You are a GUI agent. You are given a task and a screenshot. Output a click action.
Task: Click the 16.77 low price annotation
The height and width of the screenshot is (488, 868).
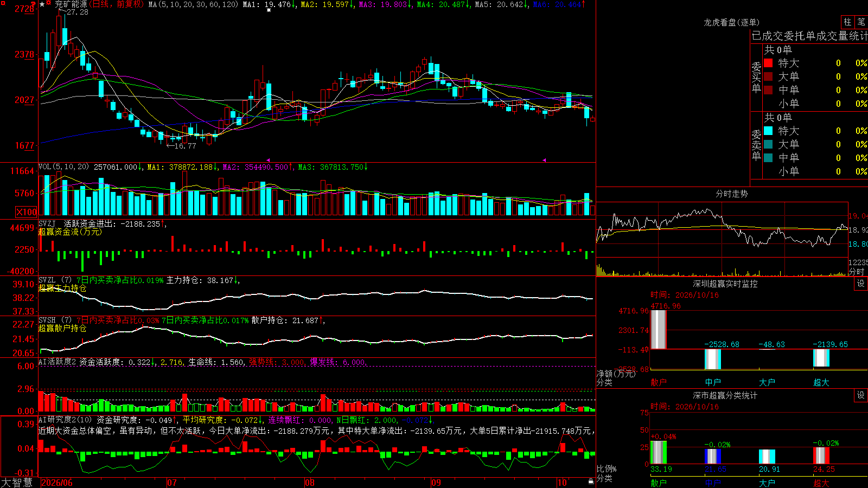click(x=186, y=146)
